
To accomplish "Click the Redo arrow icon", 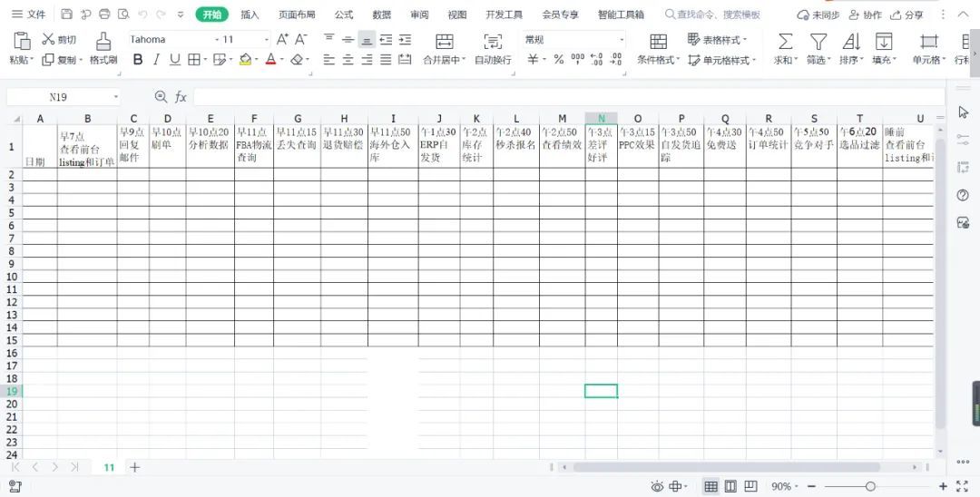I will tap(162, 15).
